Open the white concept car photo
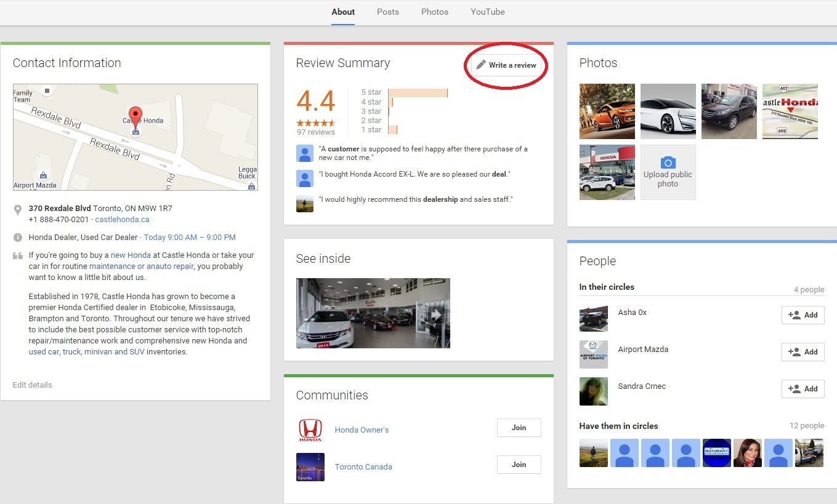 coord(668,111)
